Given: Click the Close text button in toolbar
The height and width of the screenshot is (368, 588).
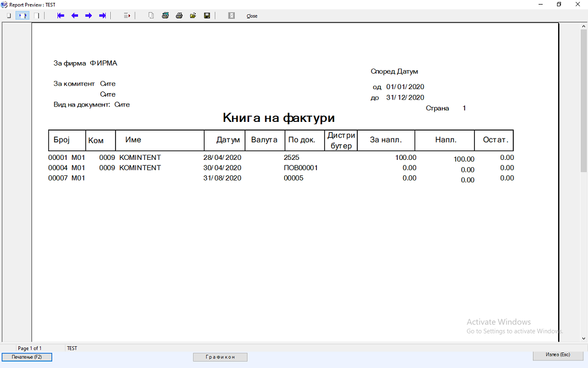Looking at the screenshot, I should pos(252,16).
